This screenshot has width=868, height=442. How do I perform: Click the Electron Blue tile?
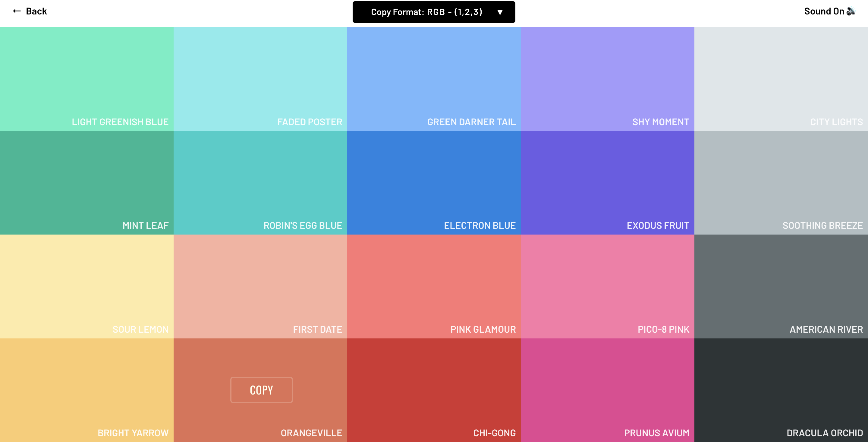[434, 182]
